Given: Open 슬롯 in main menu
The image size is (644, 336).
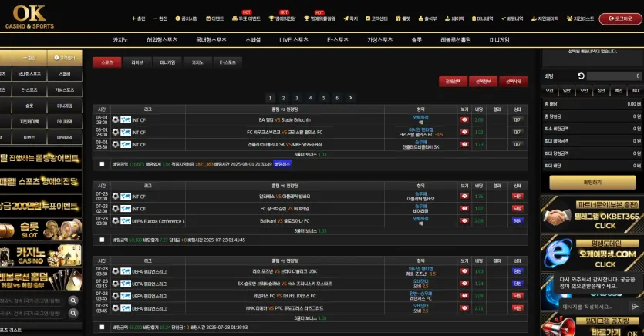Looking at the screenshot, I should (416, 40).
